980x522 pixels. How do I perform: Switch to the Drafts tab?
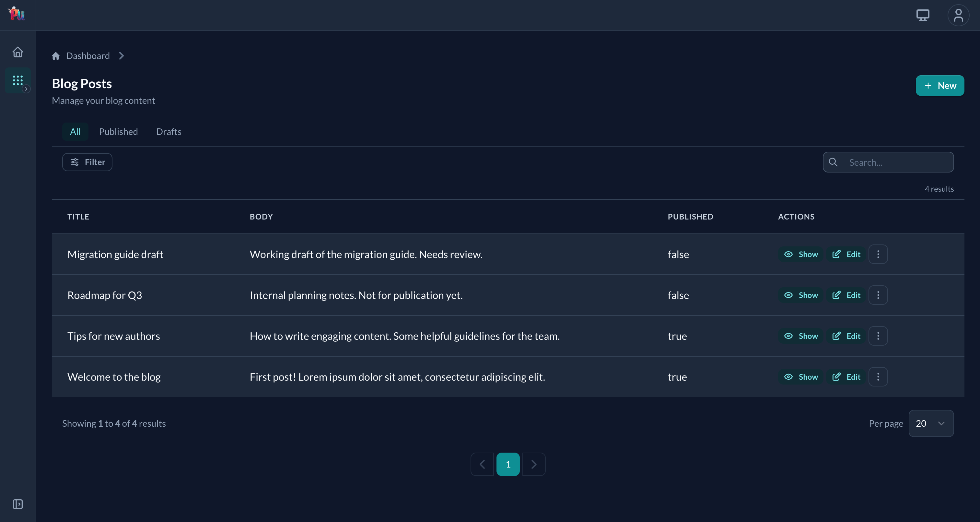point(169,132)
